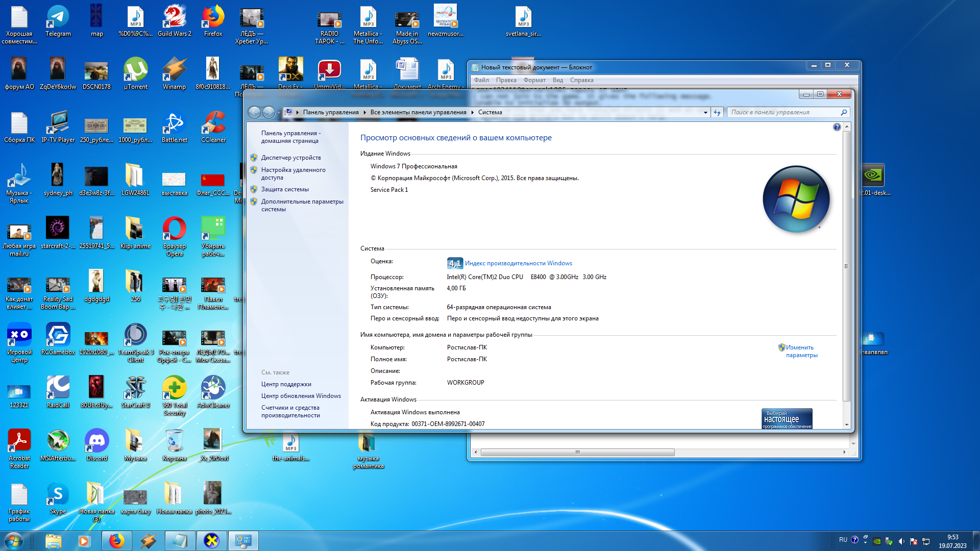Open Центр поддержки link
Viewport: 980px width, 551px height.
pos(286,384)
